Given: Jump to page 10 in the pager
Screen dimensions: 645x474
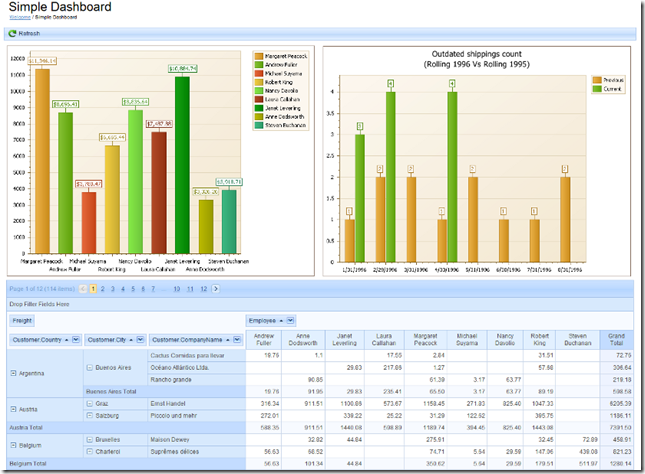Looking at the screenshot, I should tap(176, 289).
